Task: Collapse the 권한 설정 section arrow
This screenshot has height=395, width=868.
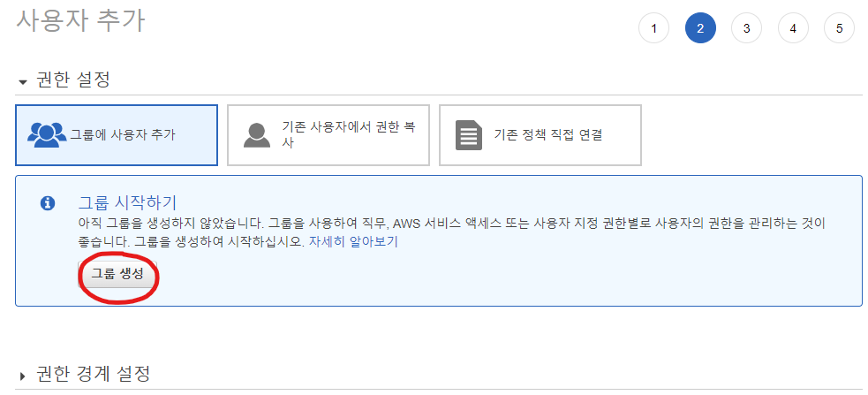Action: 23,82
